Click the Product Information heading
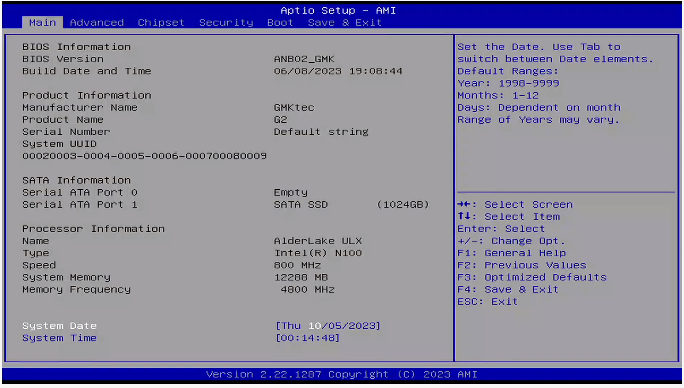684x388 pixels. coord(87,96)
